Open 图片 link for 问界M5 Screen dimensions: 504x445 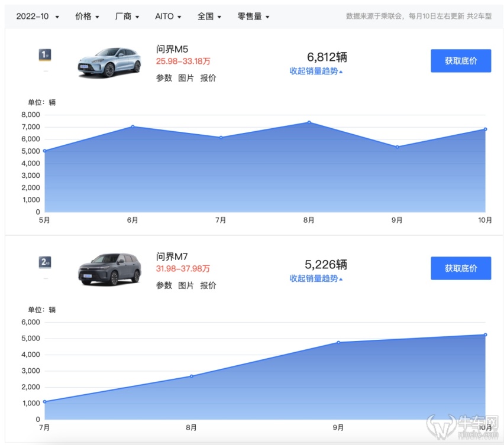[186, 78]
